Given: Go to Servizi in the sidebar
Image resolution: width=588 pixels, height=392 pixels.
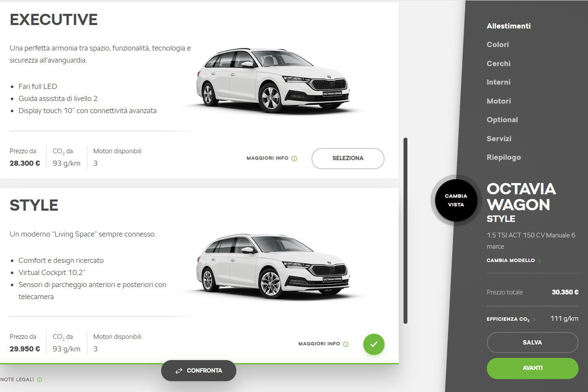Looking at the screenshot, I should (x=499, y=139).
